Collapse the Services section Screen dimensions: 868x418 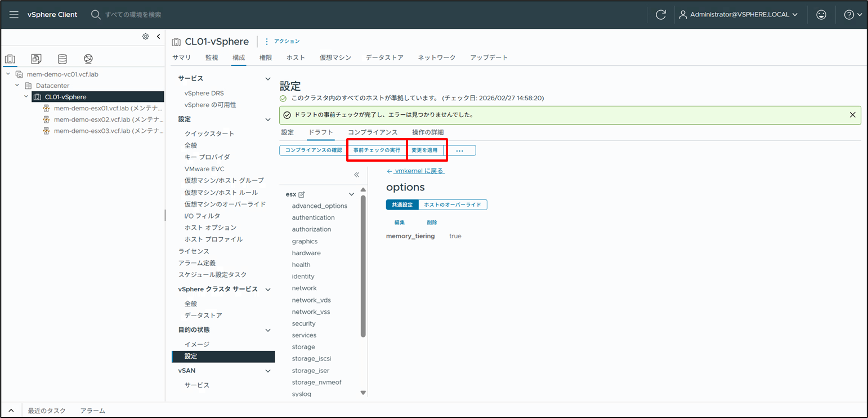267,78
